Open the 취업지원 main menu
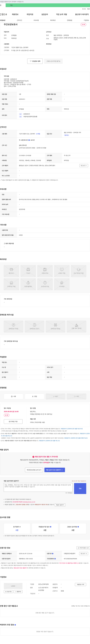The width and height of the screenshot is (90, 644). pyautogui.click(x=30, y=14)
